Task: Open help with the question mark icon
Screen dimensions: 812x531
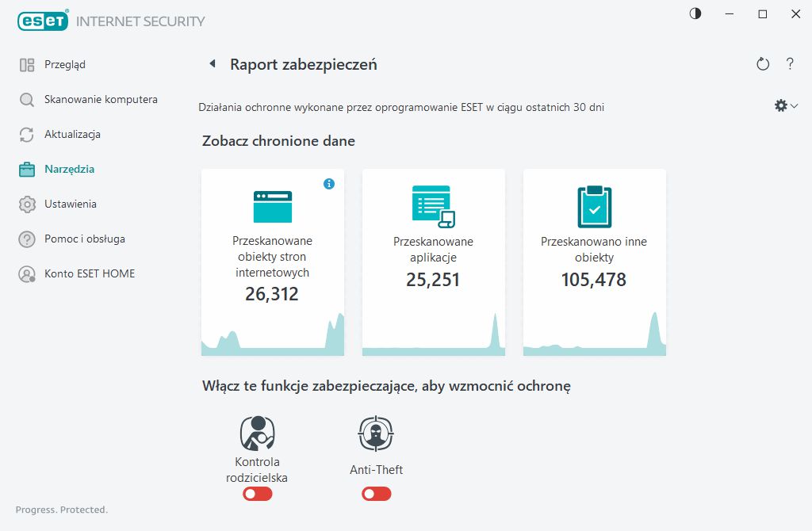Action: [x=790, y=64]
